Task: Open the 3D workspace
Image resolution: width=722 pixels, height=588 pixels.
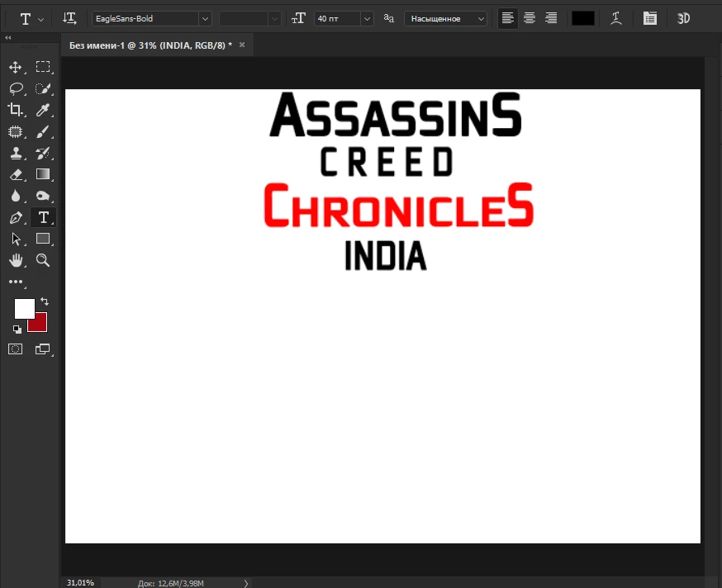Action: coord(683,17)
